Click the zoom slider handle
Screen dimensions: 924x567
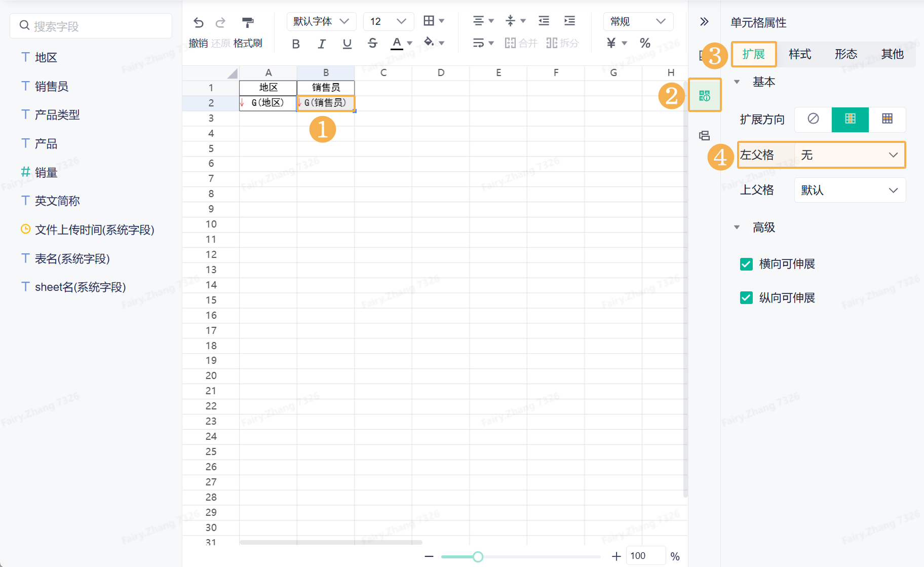pyautogui.click(x=478, y=557)
